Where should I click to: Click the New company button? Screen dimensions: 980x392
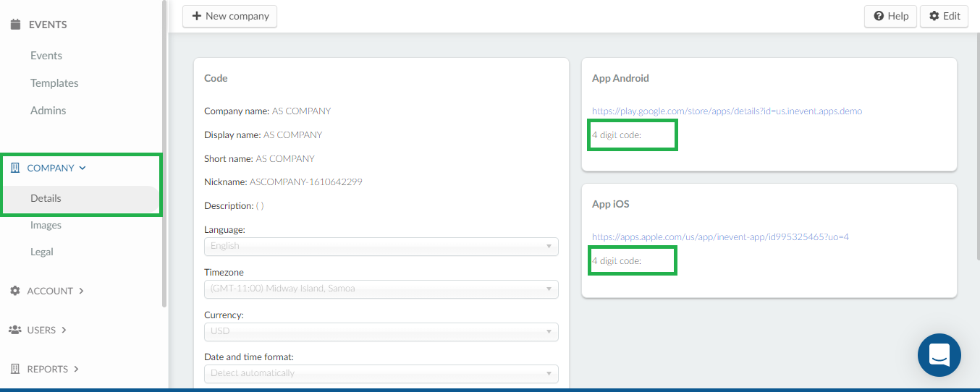pos(229,16)
